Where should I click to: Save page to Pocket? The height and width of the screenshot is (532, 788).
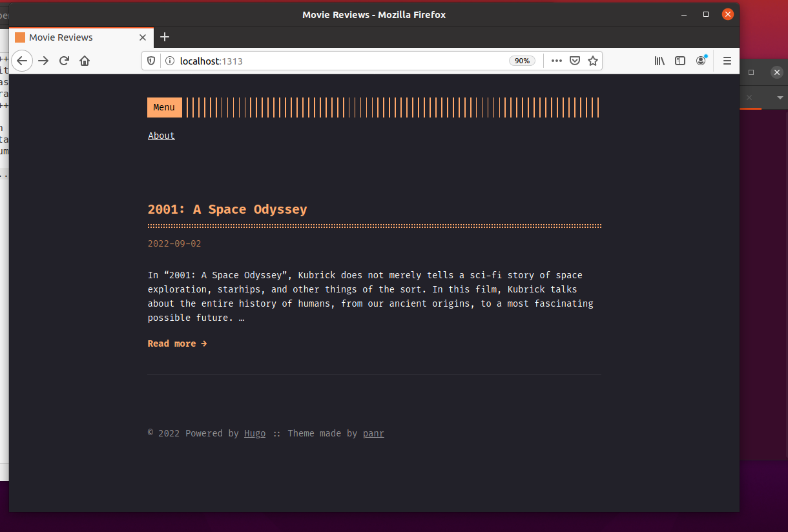coord(575,61)
